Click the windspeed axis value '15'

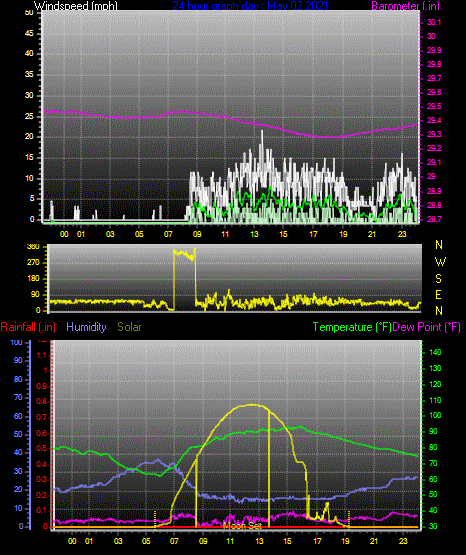pyautogui.click(x=29, y=158)
